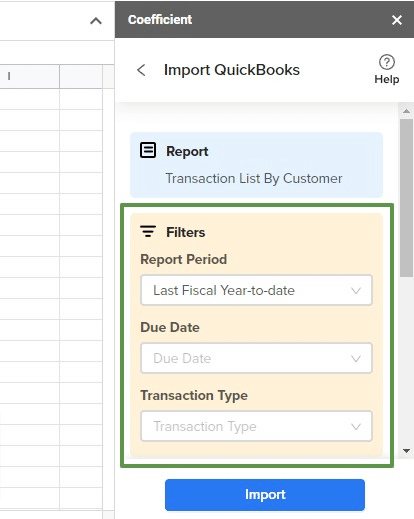Click the Due Date label
Screen dimensions: 414x519
170,327
